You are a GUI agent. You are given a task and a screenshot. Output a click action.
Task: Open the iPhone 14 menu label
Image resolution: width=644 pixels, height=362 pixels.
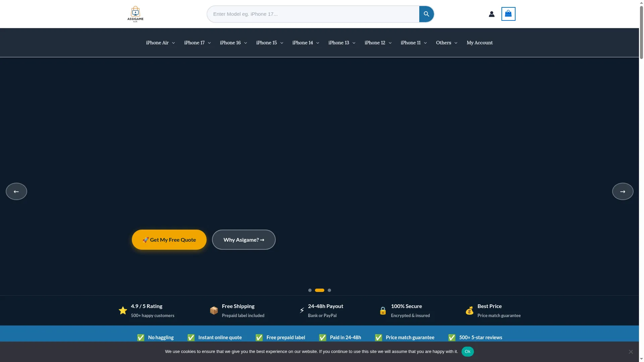(303, 43)
